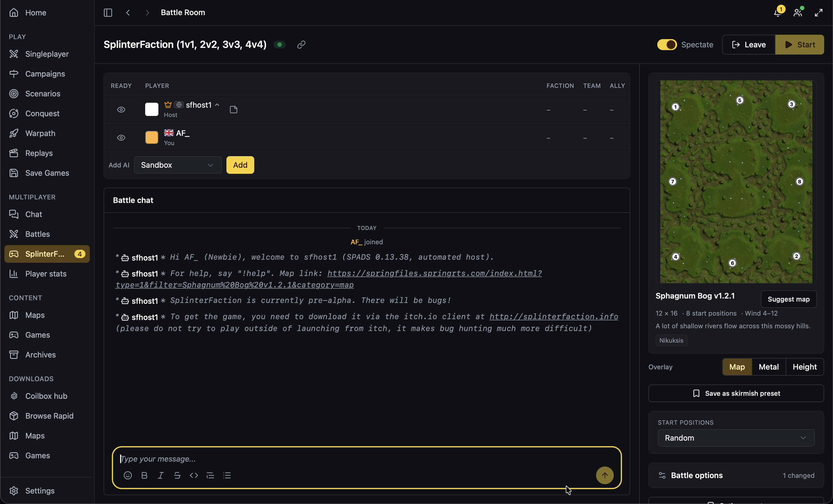Click the Leave button

click(748, 45)
